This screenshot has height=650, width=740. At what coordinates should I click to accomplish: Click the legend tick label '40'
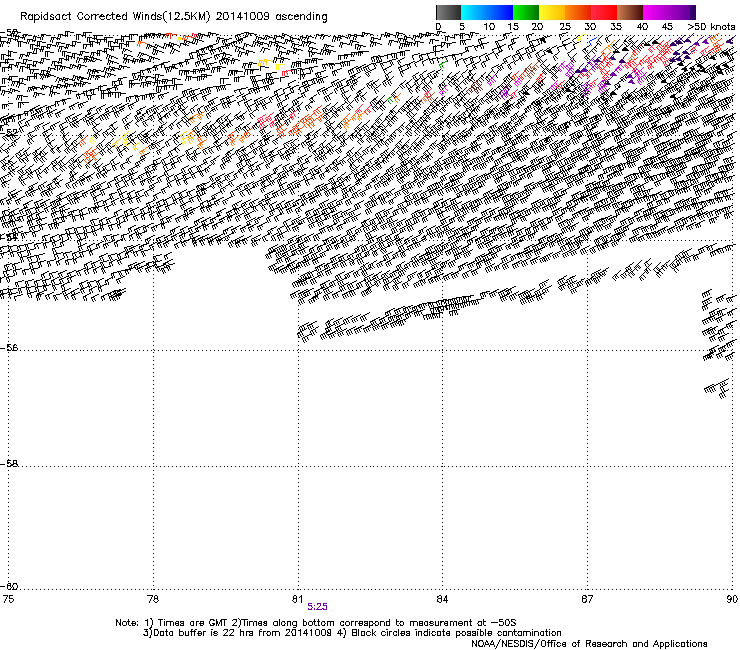(x=642, y=27)
